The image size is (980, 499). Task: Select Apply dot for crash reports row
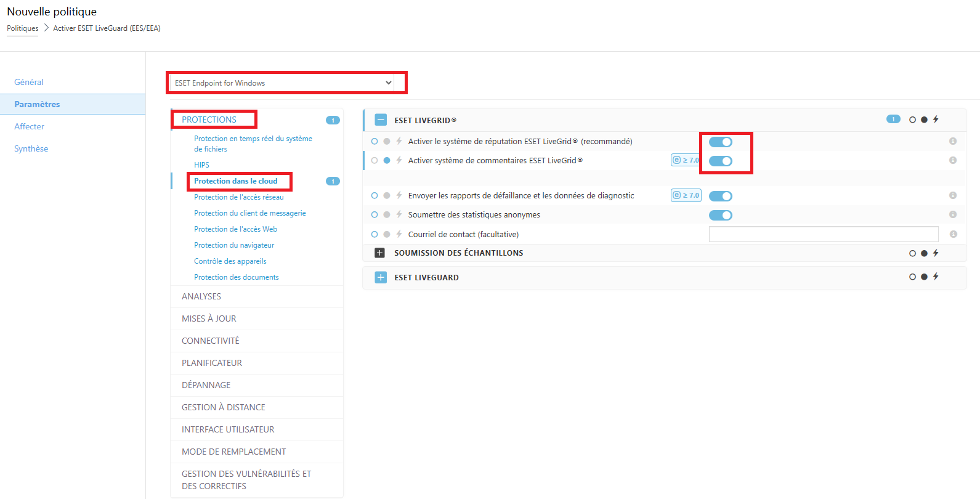point(387,195)
